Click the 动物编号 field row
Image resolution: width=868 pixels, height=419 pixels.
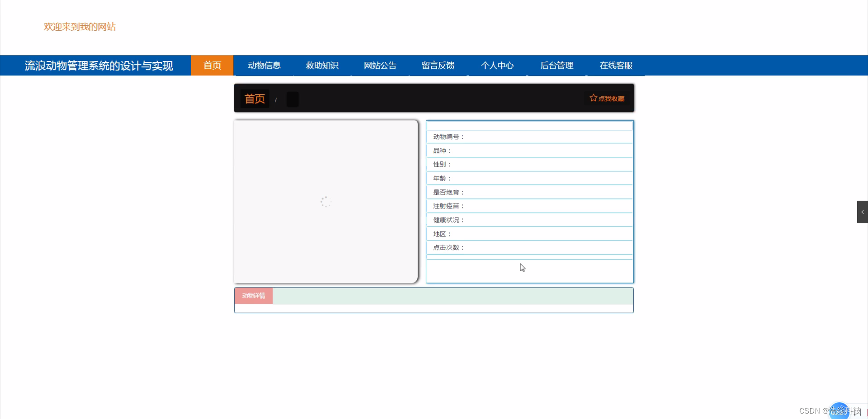pyautogui.click(x=529, y=136)
